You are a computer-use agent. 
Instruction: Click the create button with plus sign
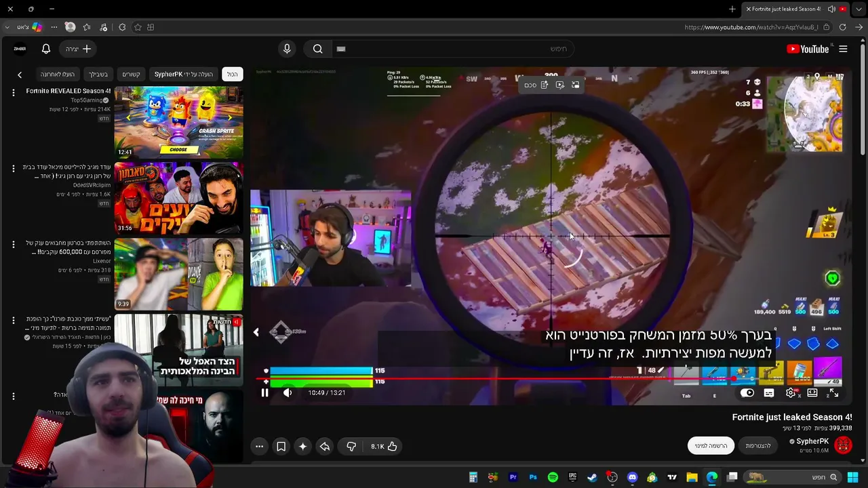[79, 49]
